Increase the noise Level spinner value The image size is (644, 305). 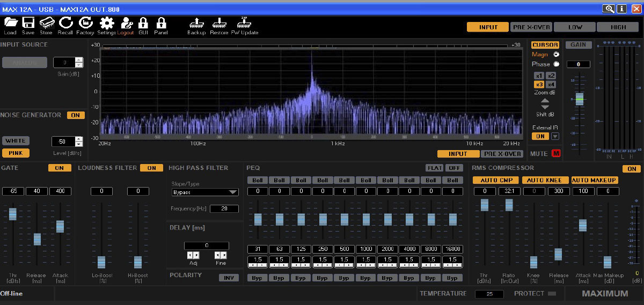(79, 139)
